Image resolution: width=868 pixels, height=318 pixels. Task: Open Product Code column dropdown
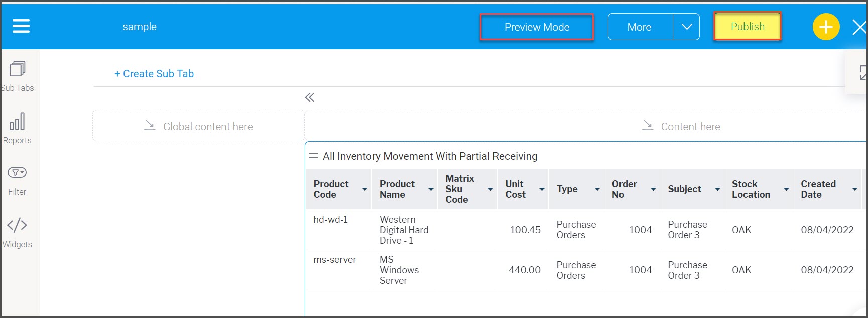point(365,189)
